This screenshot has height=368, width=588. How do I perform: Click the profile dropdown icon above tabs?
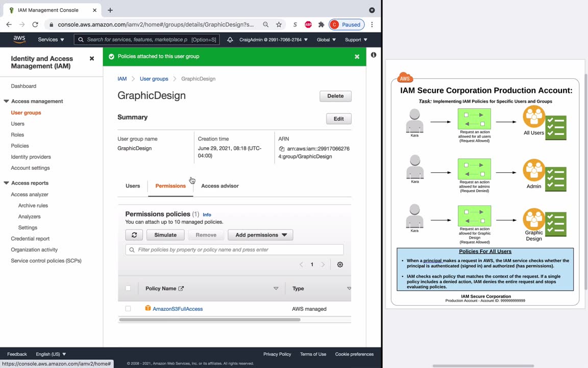[372, 10]
